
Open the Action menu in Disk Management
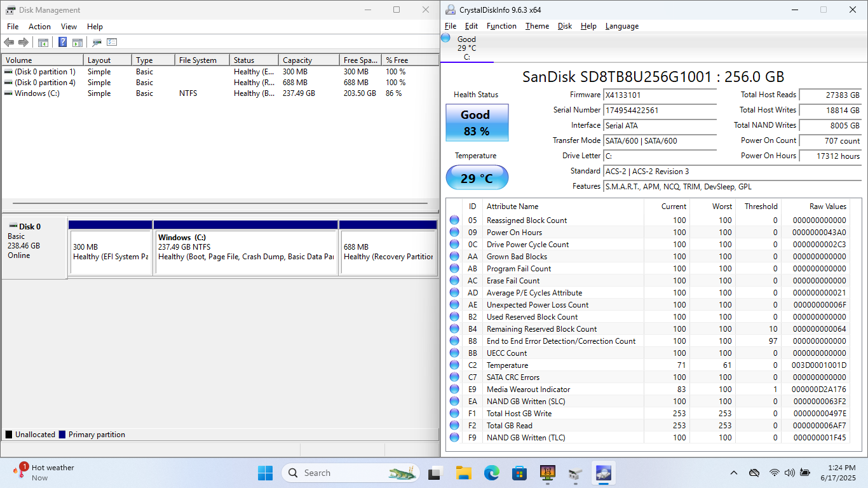39,27
